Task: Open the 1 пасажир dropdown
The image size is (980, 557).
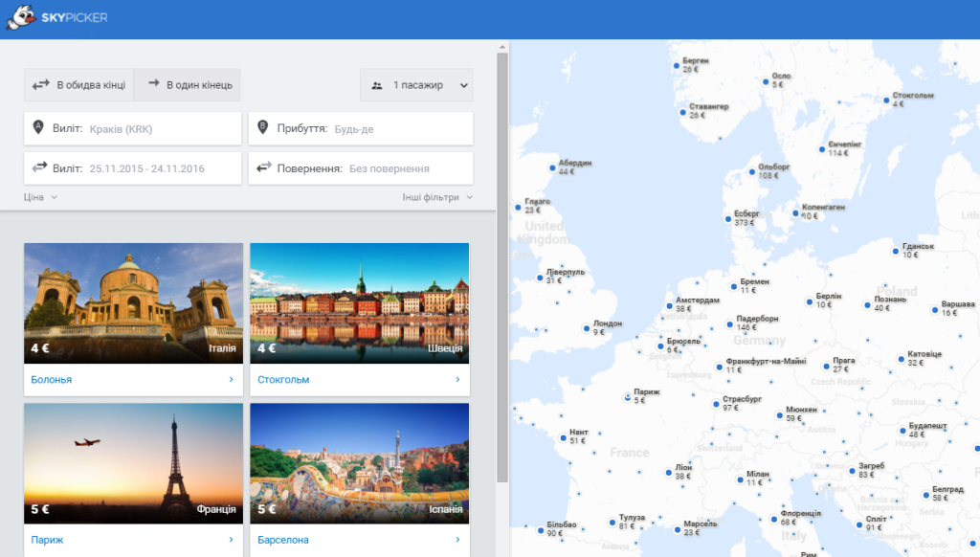Action: pos(416,85)
